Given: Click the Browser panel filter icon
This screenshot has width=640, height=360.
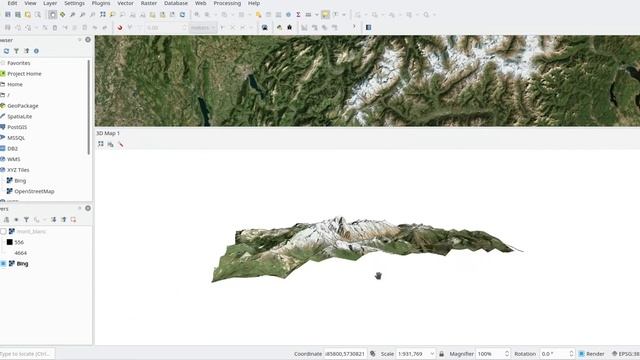Looking at the screenshot, I should (16, 51).
